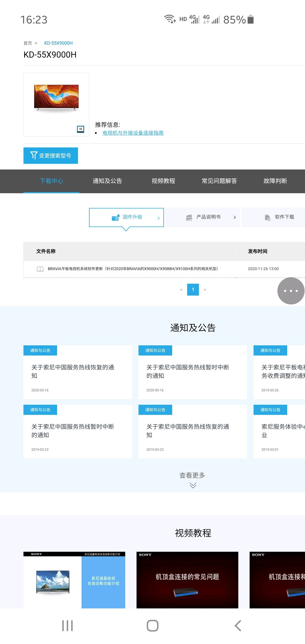
Task: Open the floating three-dot menu bubble
Action: (291, 291)
